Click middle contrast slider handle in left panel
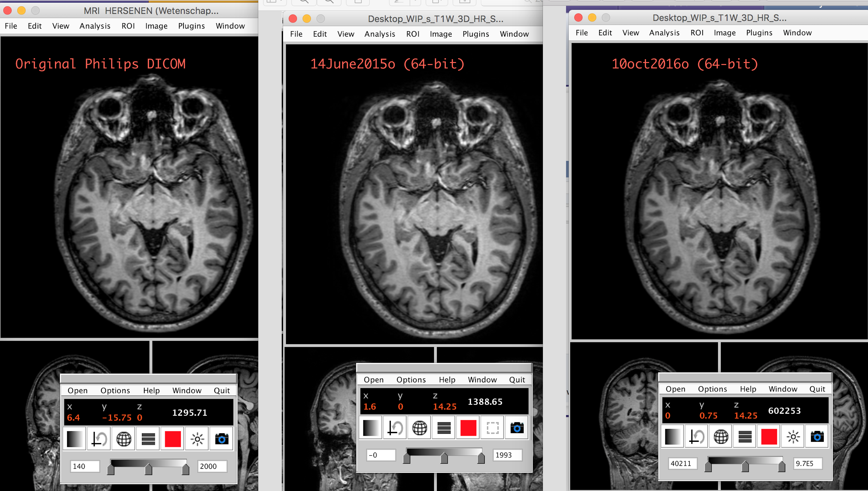Screen dimensions: 868x491 pos(148,469)
